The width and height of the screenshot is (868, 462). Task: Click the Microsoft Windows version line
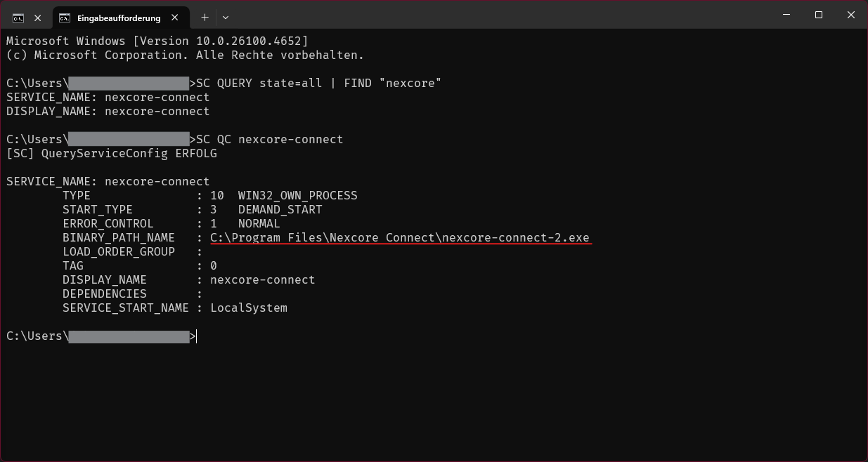[157, 41]
